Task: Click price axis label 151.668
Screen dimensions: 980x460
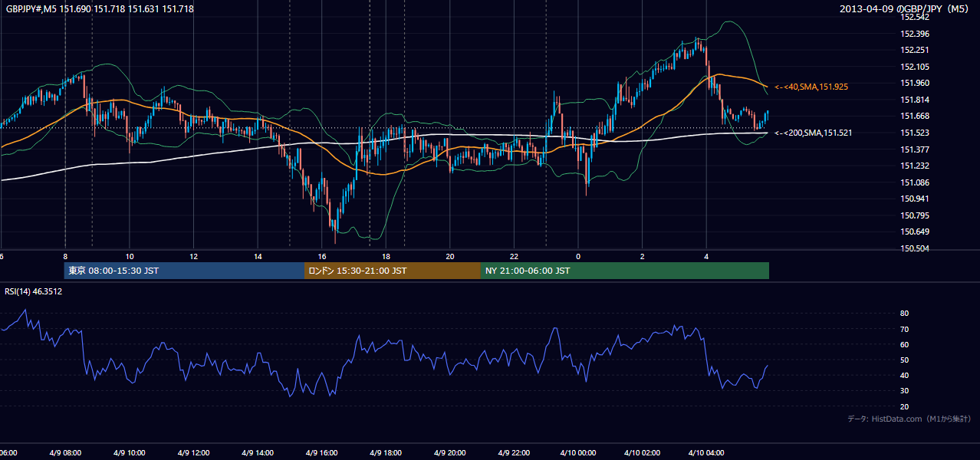Action: pyautogui.click(x=915, y=117)
